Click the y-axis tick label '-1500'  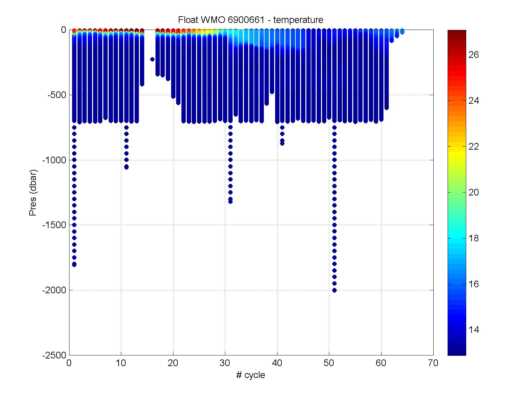click(54, 225)
